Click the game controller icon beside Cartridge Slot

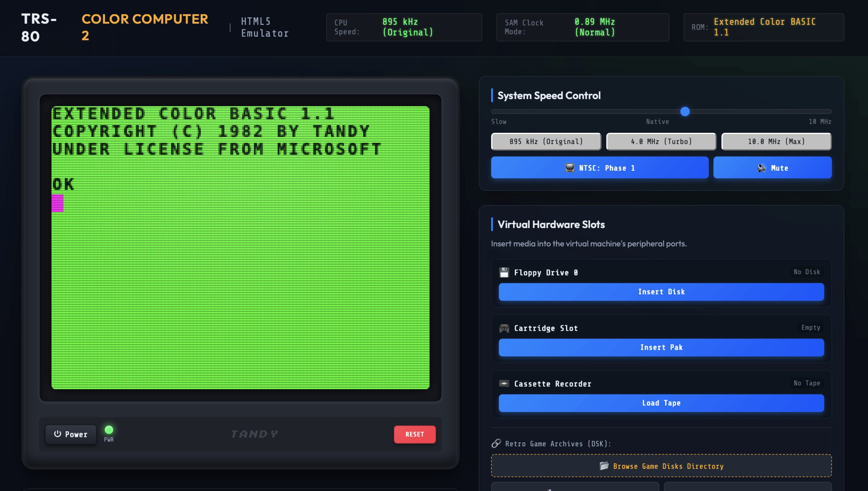[504, 328]
